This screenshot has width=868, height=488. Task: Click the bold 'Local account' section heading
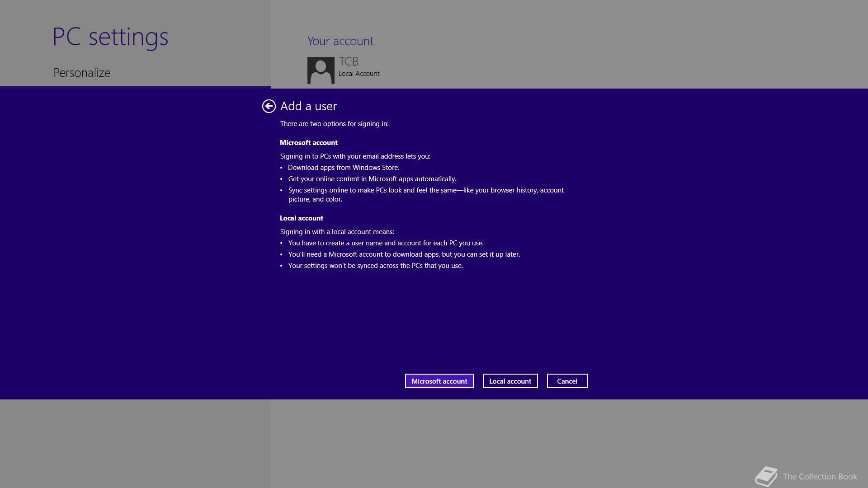pyautogui.click(x=302, y=218)
